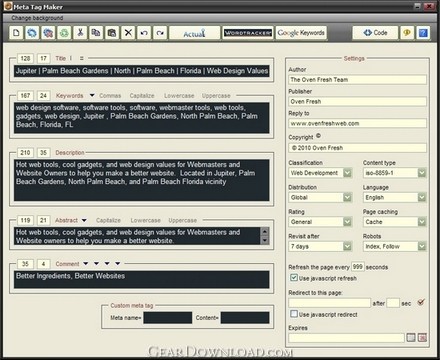Screen dimensions: 440x360
Task: Uncheck Use javascript refresh
Action: coord(294,278)
